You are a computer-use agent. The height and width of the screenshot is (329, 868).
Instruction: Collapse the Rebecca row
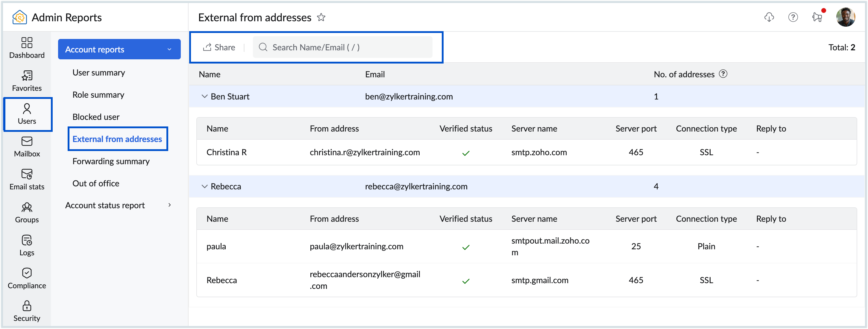204,186
